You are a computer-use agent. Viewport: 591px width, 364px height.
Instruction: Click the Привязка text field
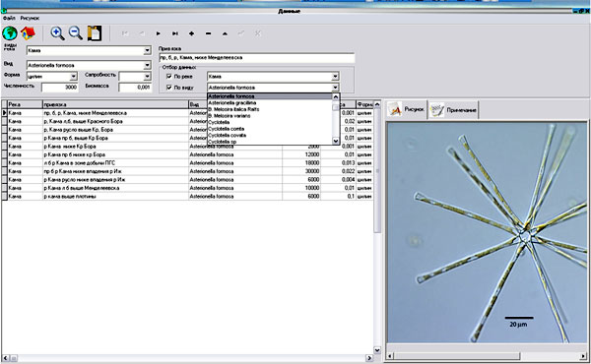point(257,58)
